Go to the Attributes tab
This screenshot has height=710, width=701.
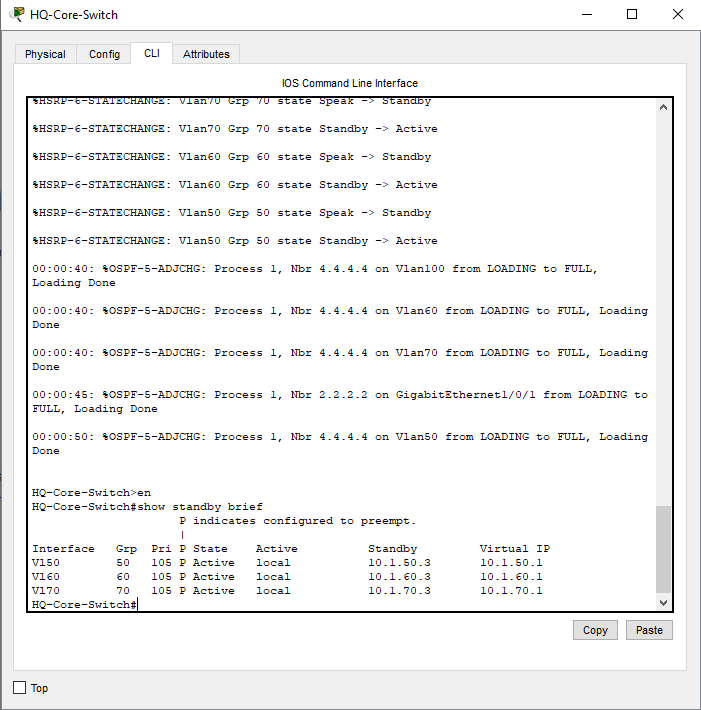[206, 54]
